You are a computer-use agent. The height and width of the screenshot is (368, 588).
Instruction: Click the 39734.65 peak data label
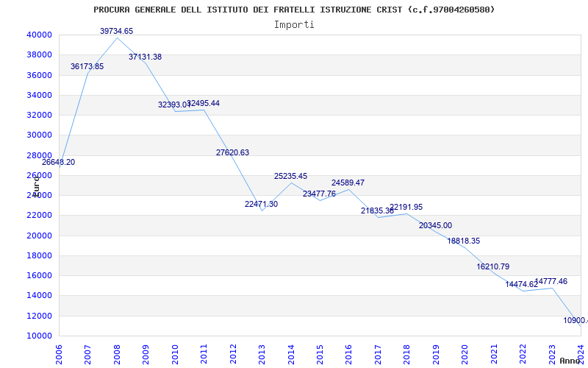116,31
